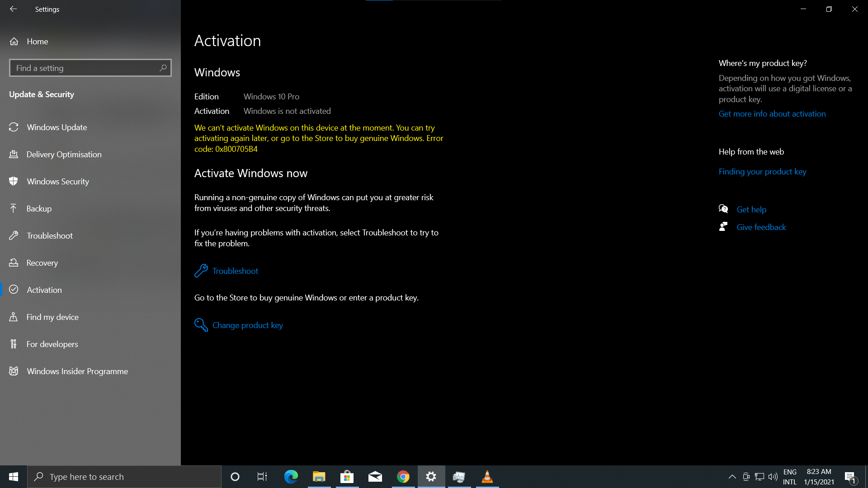Click the network tray icon

click(x=759, y=477)
